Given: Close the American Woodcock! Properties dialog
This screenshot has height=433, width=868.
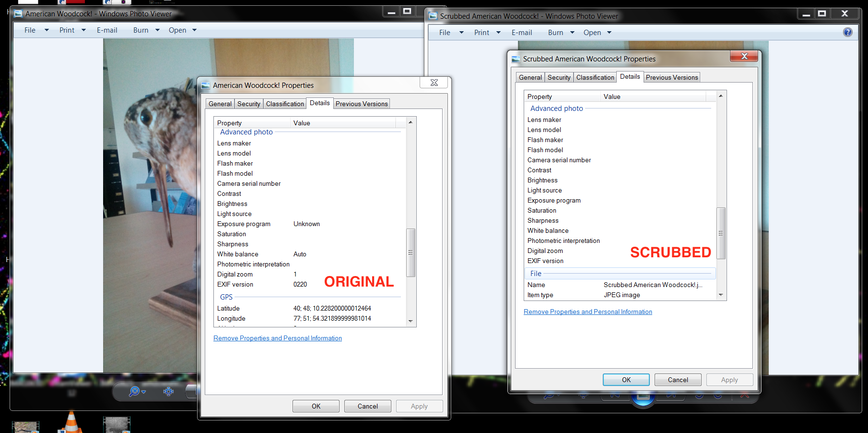Looking at the screenshot, I should [x=434, y=83].
